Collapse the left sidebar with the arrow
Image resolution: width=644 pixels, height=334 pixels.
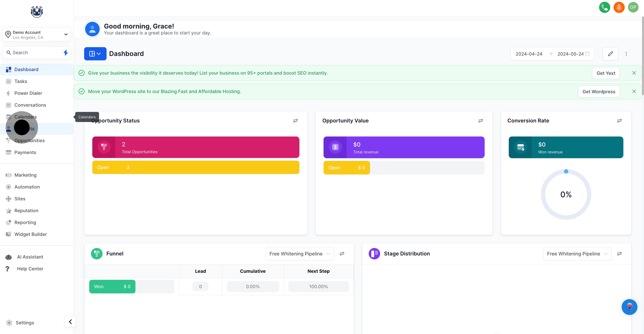70,321
